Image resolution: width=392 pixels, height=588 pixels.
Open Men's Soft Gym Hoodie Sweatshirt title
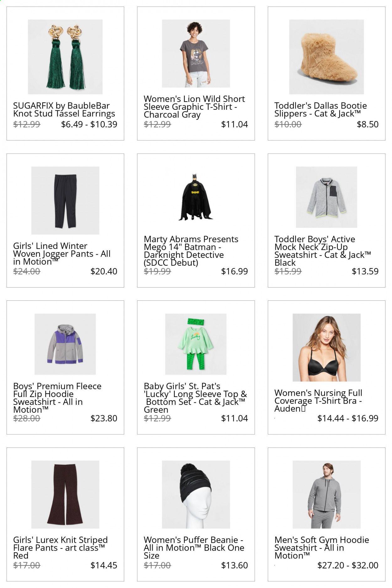(322, 548)
